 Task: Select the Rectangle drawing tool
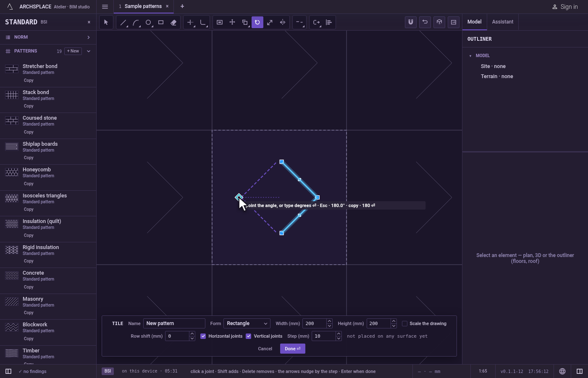click(x=161, y=22)
